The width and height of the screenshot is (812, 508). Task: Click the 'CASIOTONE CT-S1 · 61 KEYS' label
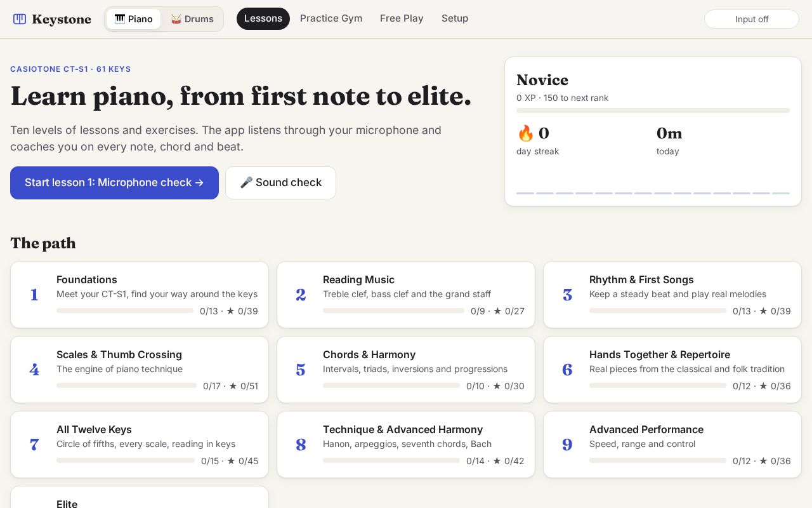(x=70, y=69)
